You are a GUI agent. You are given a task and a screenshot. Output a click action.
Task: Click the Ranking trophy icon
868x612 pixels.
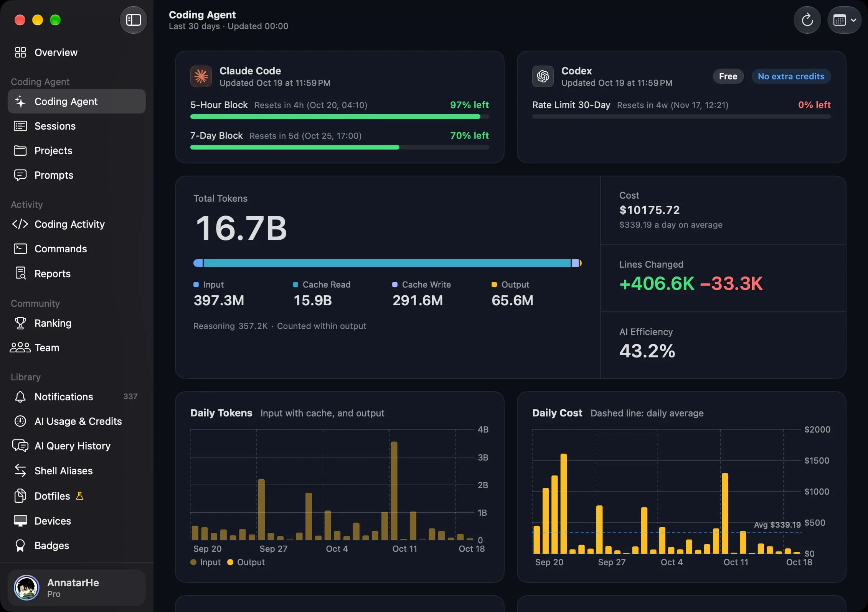click(x=20, y=323)
